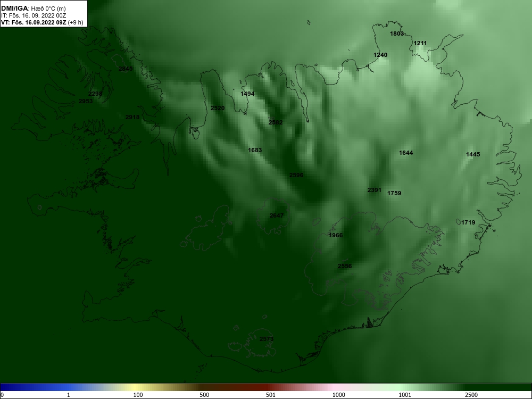Select the legend label 501

click(271, 395)
